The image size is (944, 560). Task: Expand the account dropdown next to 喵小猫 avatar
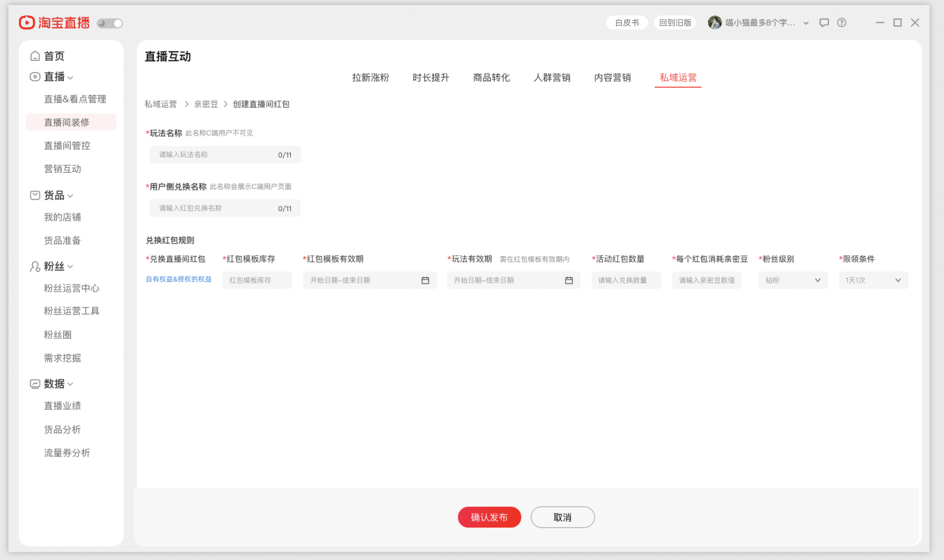click(806, 22)
